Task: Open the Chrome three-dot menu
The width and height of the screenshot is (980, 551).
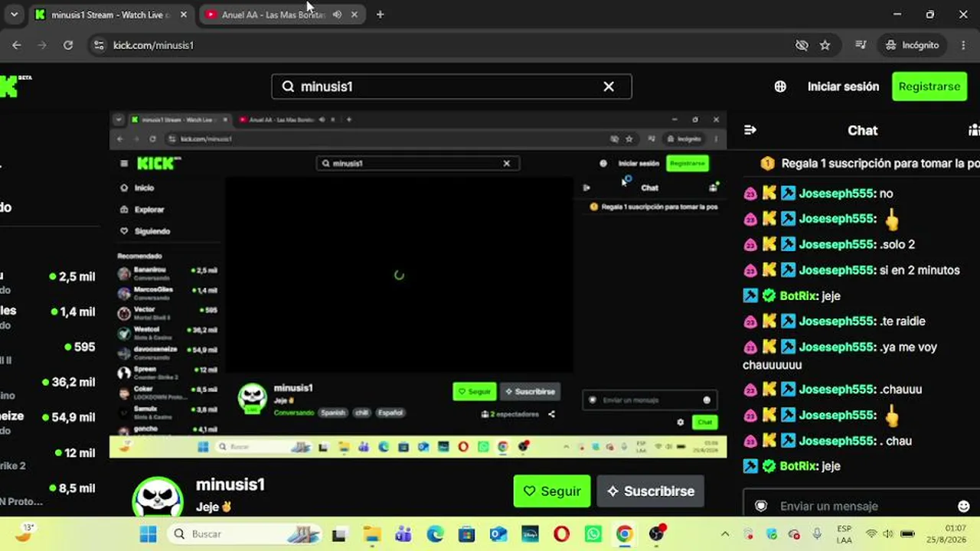Action: pos(963,45)
